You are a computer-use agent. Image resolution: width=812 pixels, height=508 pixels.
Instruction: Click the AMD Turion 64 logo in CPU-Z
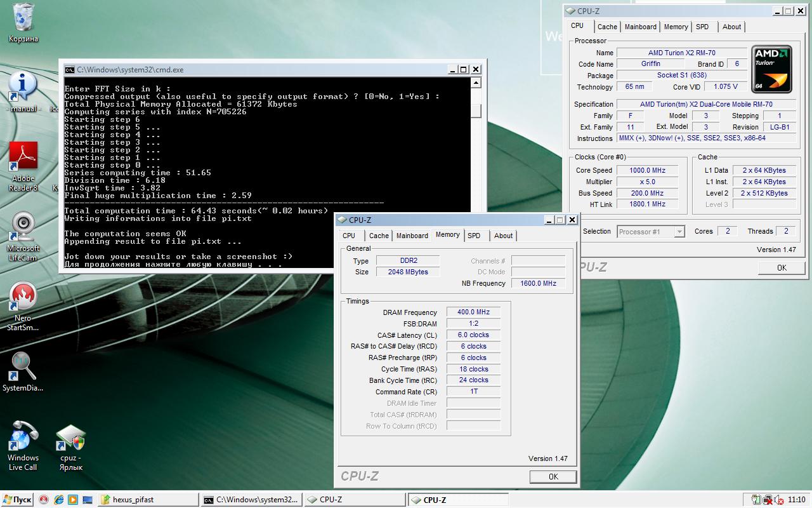pos(771,69)
